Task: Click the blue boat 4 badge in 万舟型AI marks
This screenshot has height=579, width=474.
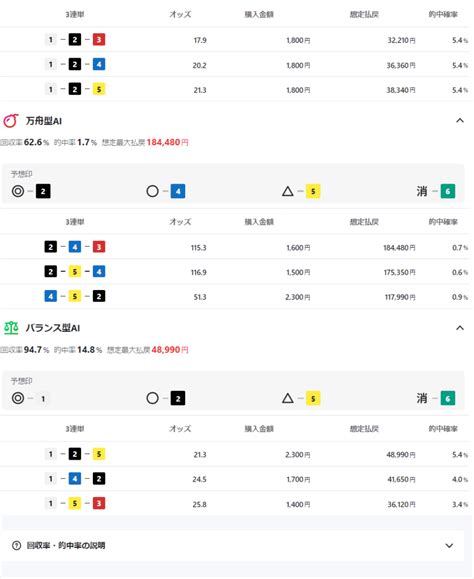Action: (178, 191)
